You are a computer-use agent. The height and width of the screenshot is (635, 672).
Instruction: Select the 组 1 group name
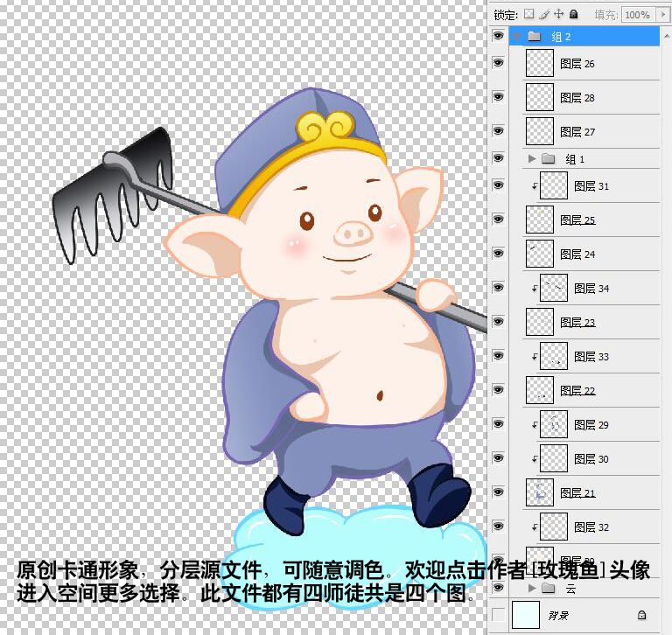575,159
